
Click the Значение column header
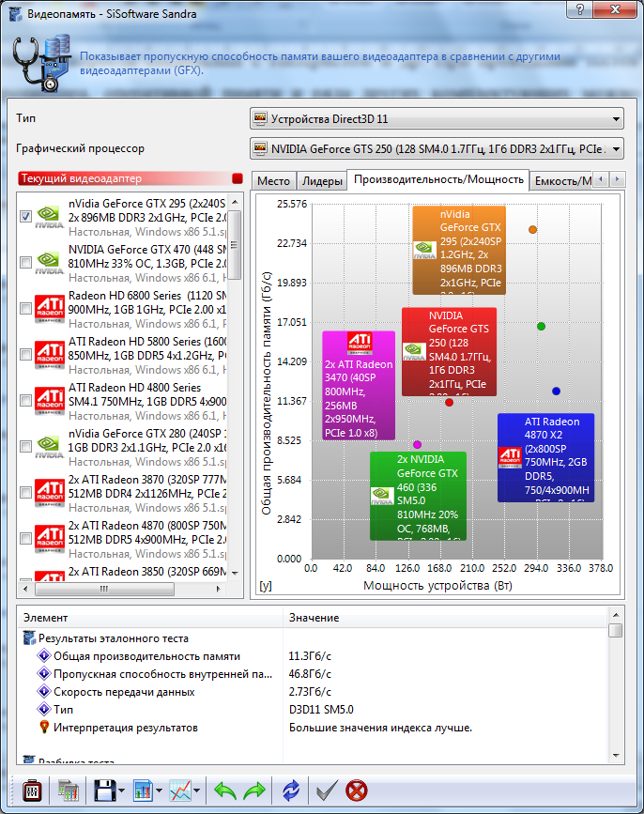[x=445, y=618]
